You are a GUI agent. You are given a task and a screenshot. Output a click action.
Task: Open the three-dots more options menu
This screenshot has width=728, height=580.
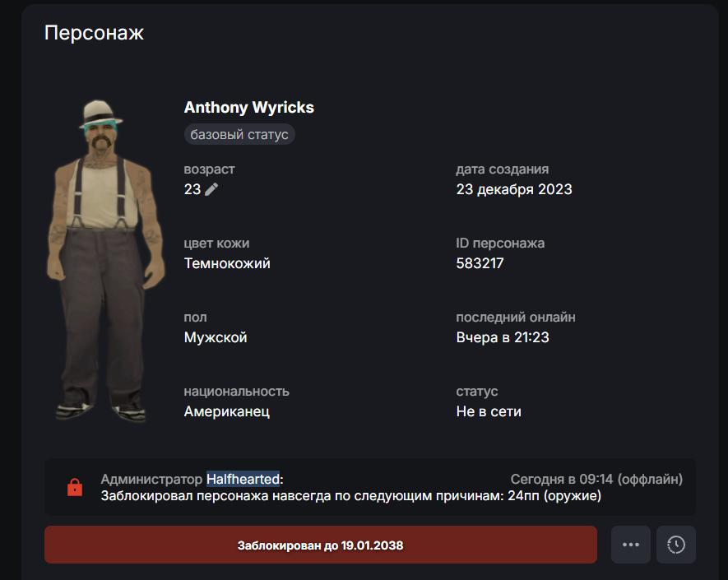[x=630, y=545]
